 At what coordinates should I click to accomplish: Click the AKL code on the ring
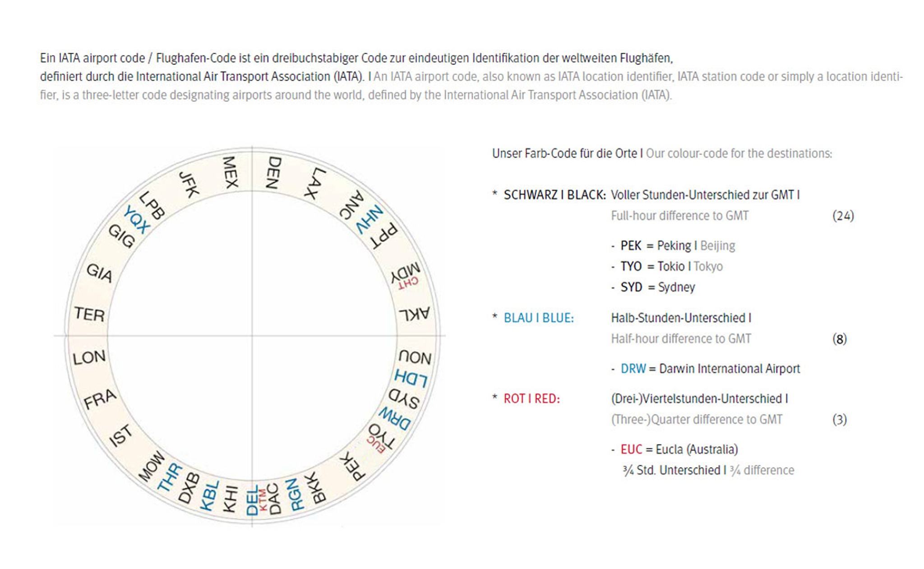(x=414, y=314)
